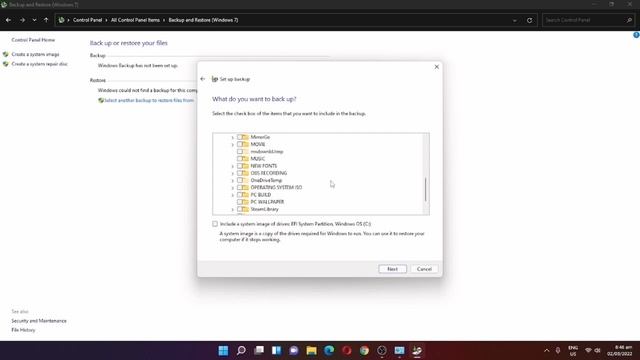Check the OBS RECORDING checkbox

point(240,173)
